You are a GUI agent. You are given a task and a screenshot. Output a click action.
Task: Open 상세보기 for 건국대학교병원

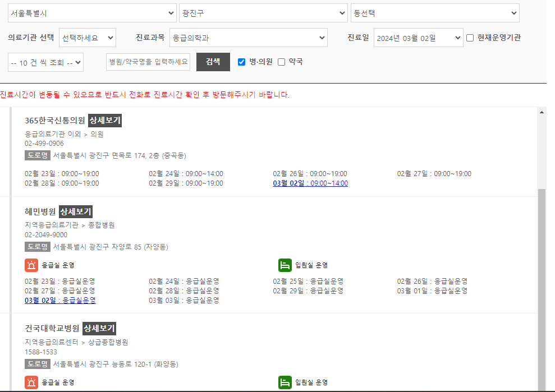coord(99,329)
